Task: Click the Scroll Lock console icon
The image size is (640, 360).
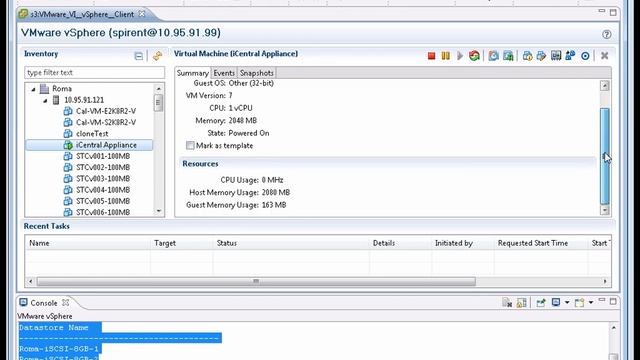Action: click(x=521, y=303)
